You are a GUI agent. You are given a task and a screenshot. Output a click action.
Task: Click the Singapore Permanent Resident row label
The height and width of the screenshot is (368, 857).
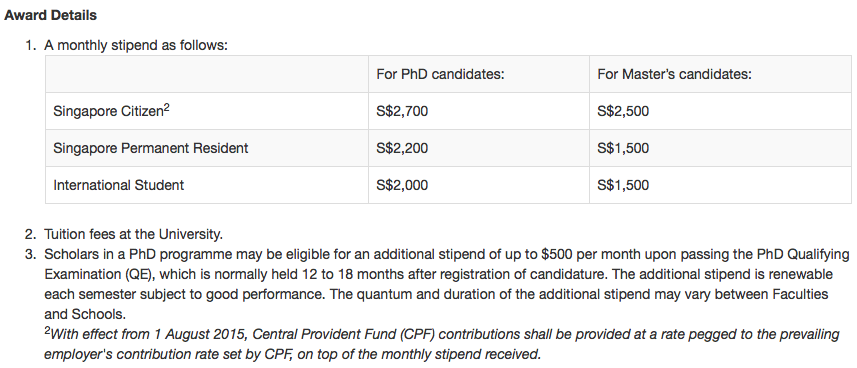150,148
